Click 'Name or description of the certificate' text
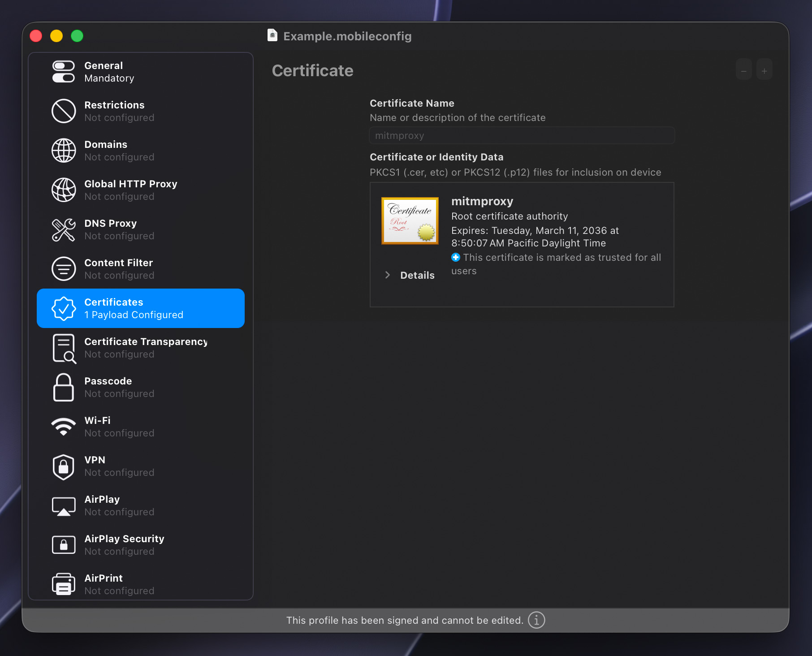This screenshot has height=656, width=812. pyautogui.click(x=458, y=117)
